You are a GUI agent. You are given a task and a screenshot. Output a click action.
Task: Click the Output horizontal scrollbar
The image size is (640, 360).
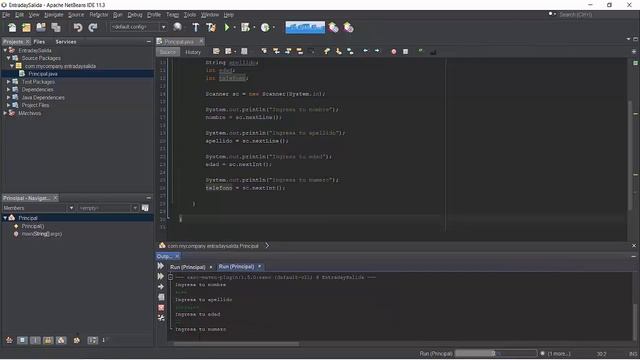pos(236,344)
